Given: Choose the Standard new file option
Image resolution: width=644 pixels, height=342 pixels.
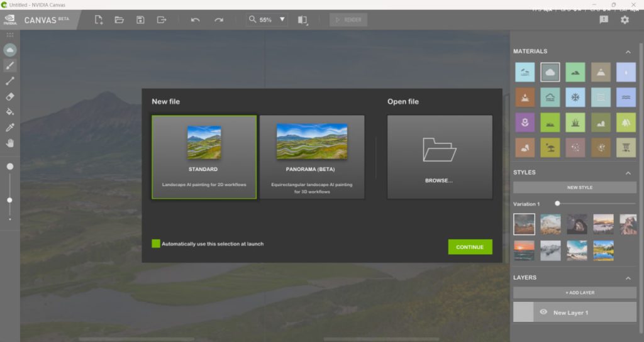Looking at the screenshot, I should point(204,157).
